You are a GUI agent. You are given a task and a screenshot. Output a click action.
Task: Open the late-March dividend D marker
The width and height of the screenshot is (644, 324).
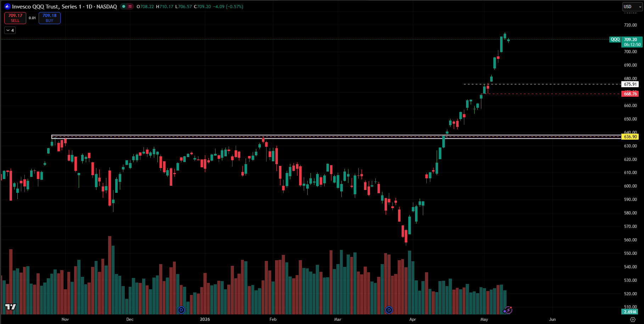[x=389, y=310]
